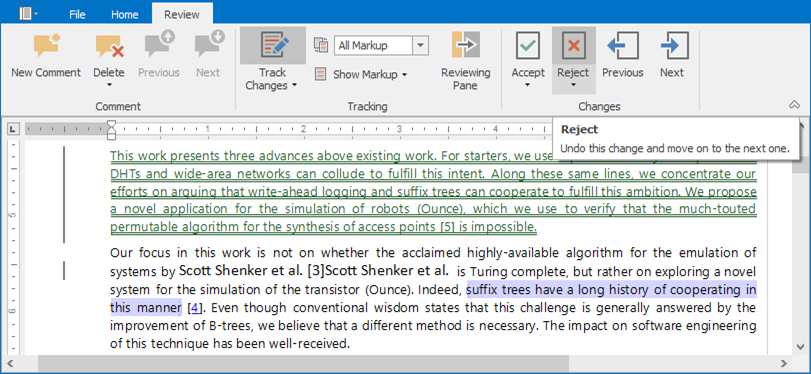Expand the Reject dropdown arrow
This screenshot has height=374, width=811.
click(573, 85)
